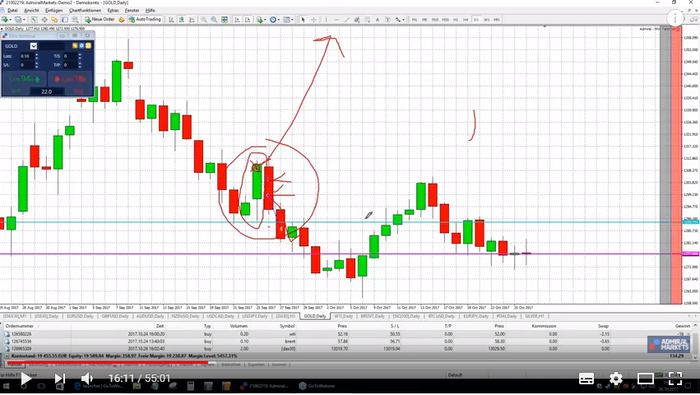This screenshot has height=395, width=700.
Task: Click the tile windows icon
Action: tap(225, 20)
